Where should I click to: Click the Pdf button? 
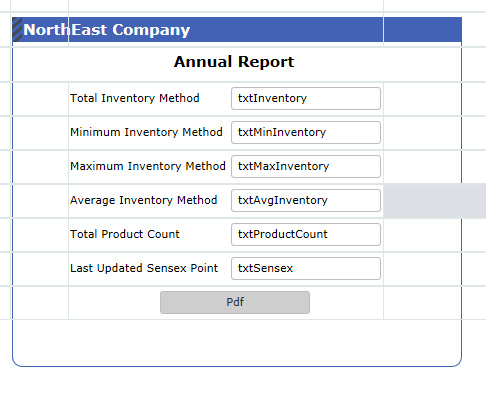[x=235, y=302]
